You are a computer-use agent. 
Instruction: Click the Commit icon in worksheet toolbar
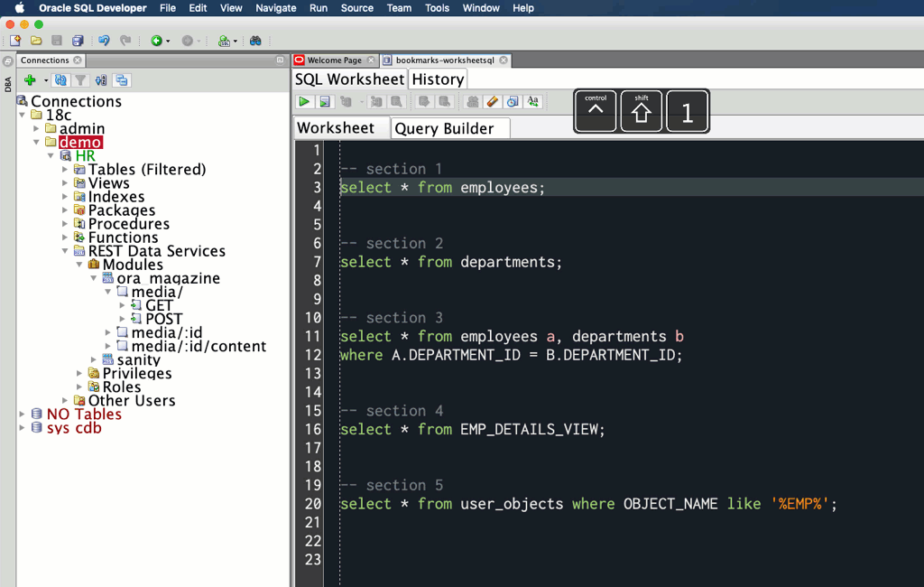tap(424, 101)
